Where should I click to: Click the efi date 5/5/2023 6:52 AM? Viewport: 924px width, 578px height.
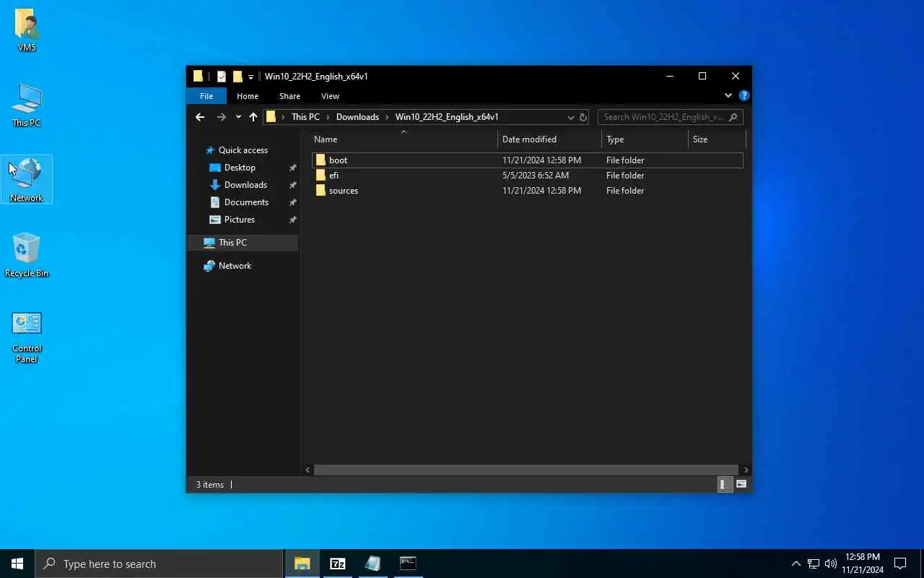tap(536, 176)
